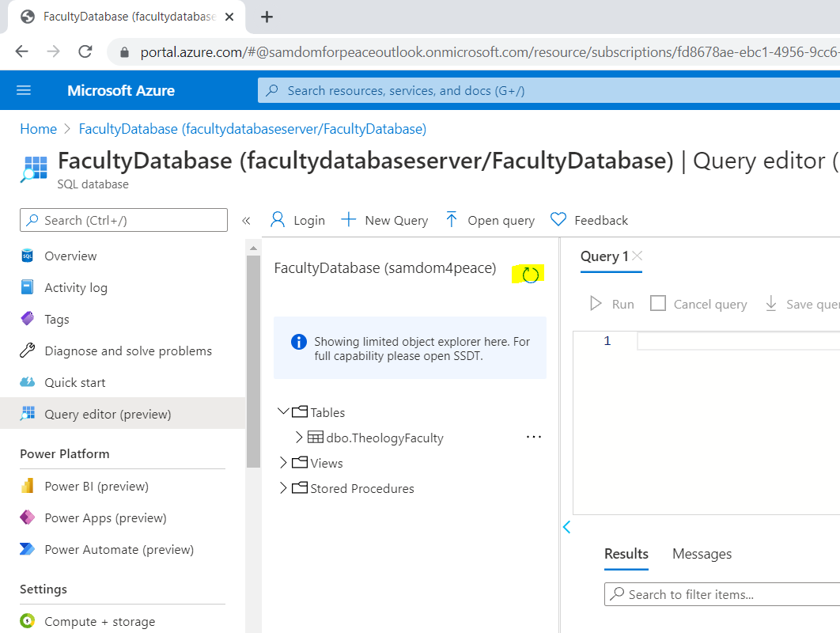Click the sidebar Search (Ctrl+/) box

(x=123, y=220)
